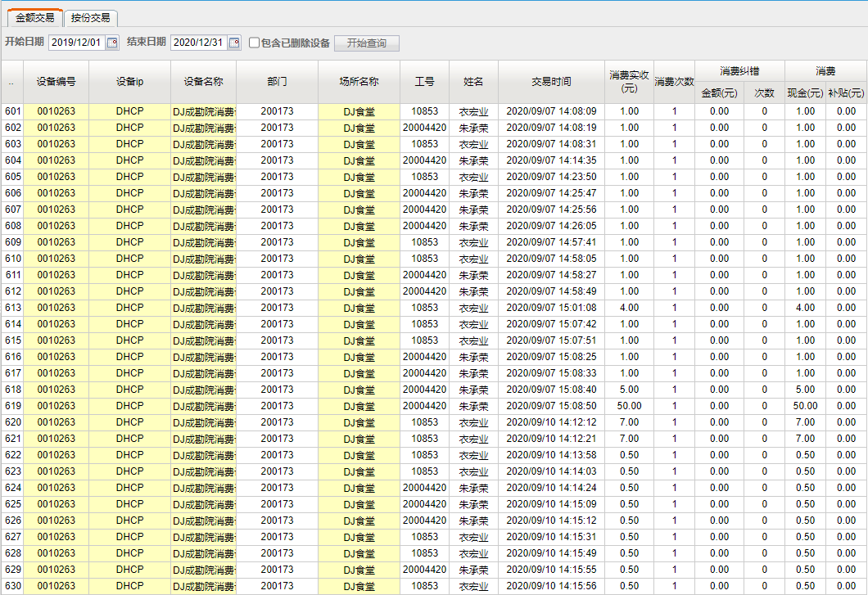Select the 场所名称 column header
868x595 pixels.
(359, 82)
